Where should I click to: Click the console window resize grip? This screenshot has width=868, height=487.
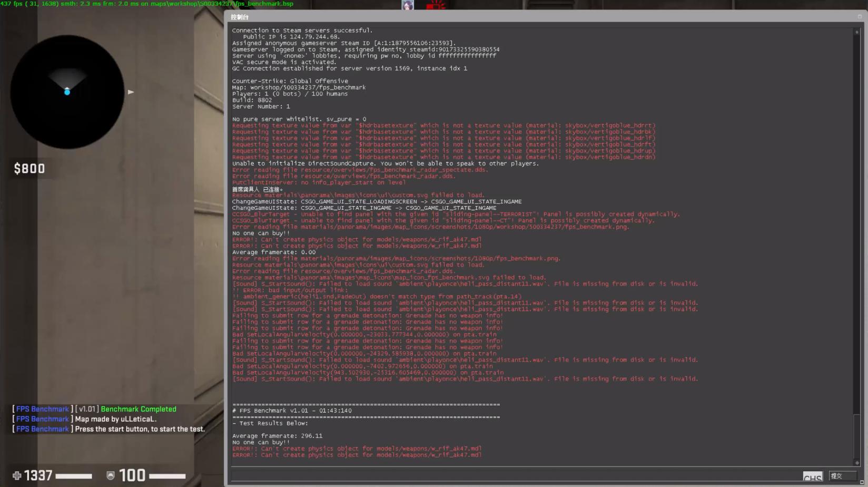pos(862,482)
